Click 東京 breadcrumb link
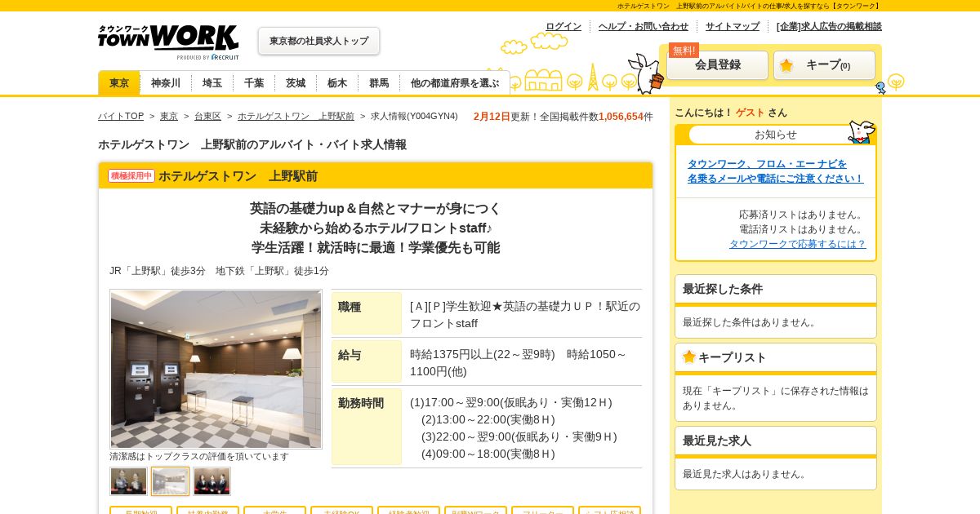The height and width of the screenshot is (514, 980). [x=169, y=117]
